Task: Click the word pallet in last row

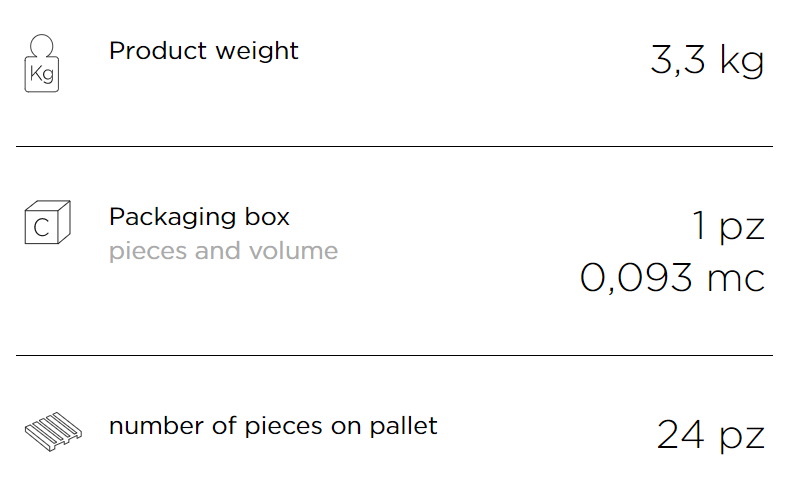Action: (403, 426)
